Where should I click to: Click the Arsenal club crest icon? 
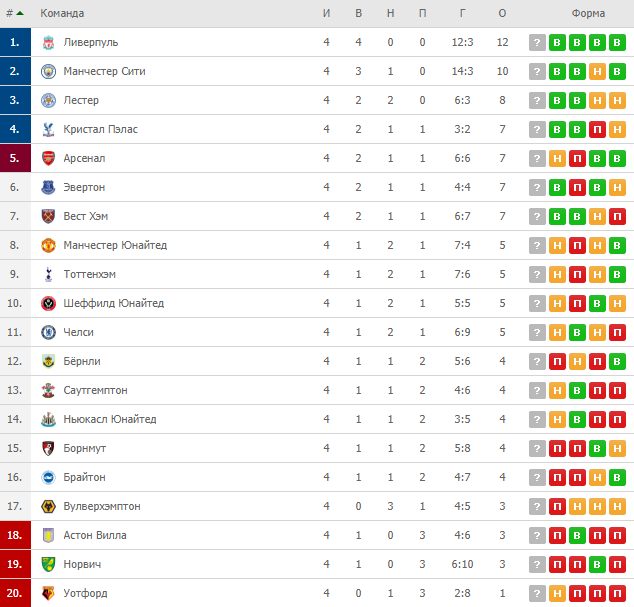pos(48,158)
